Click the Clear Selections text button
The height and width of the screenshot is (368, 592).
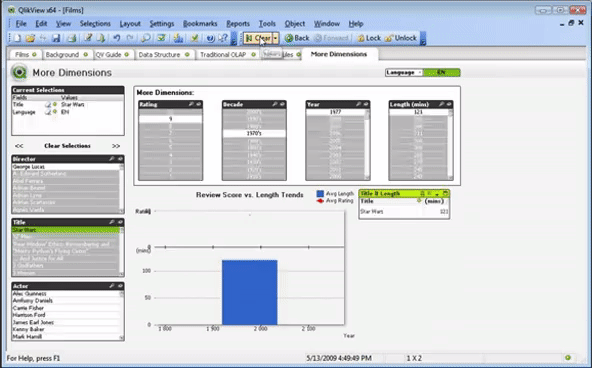pos(67,146)
